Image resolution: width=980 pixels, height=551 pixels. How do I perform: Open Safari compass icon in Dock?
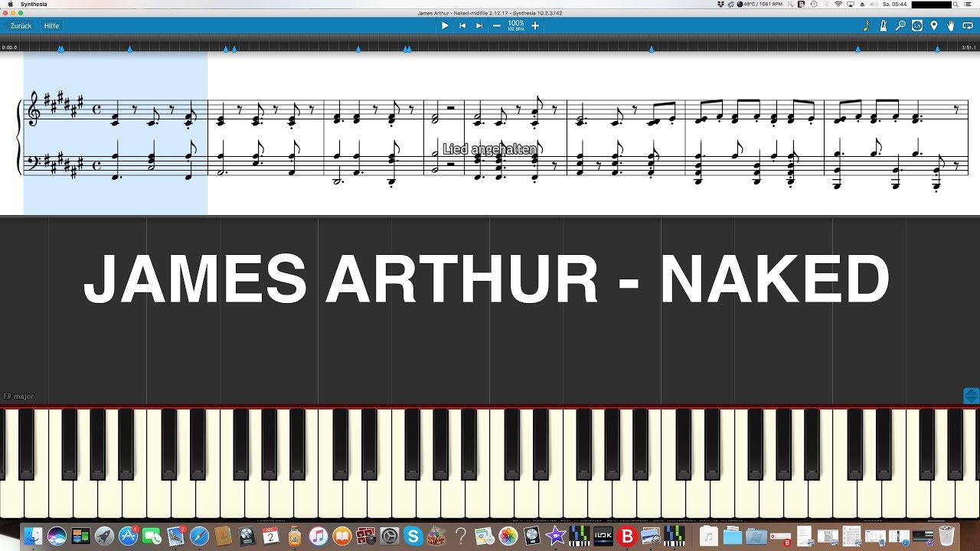tap(199, 536)
